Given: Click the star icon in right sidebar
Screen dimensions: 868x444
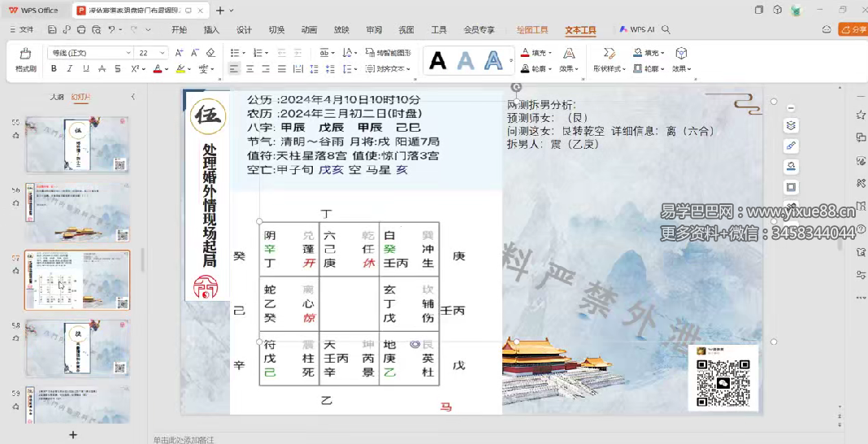Looking at the screenshot, I should coord(861,115).
